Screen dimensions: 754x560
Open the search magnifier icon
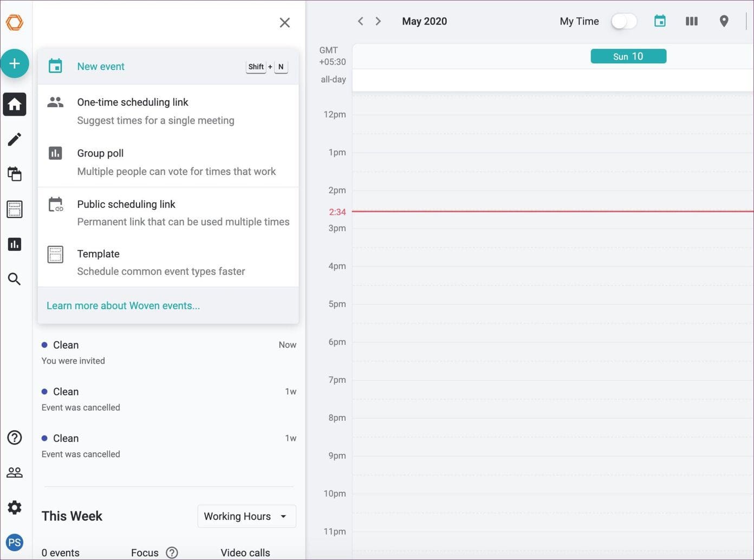[x=15, y=279]
